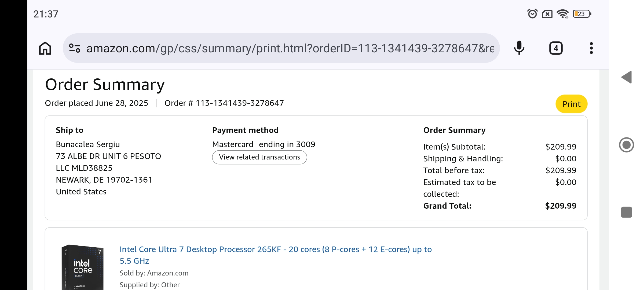644x290 pixels.
Task: Tap the alarm clock status icon
Action: click(532, 14)
